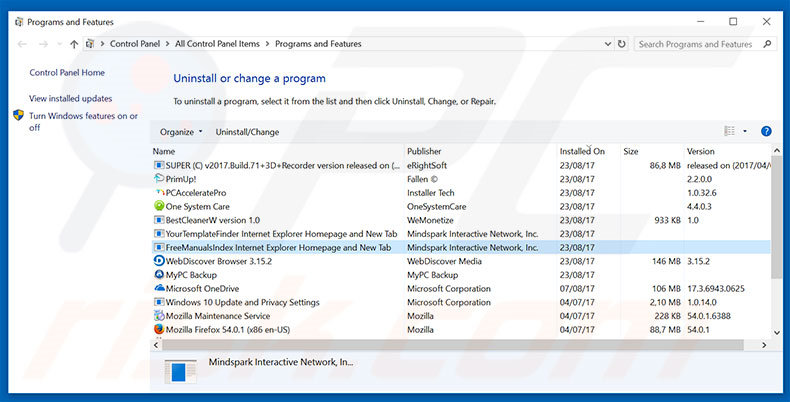Click the horizontal scrollbar left arrow
Viewport: 790px width, 402px height.
(156, 345)
